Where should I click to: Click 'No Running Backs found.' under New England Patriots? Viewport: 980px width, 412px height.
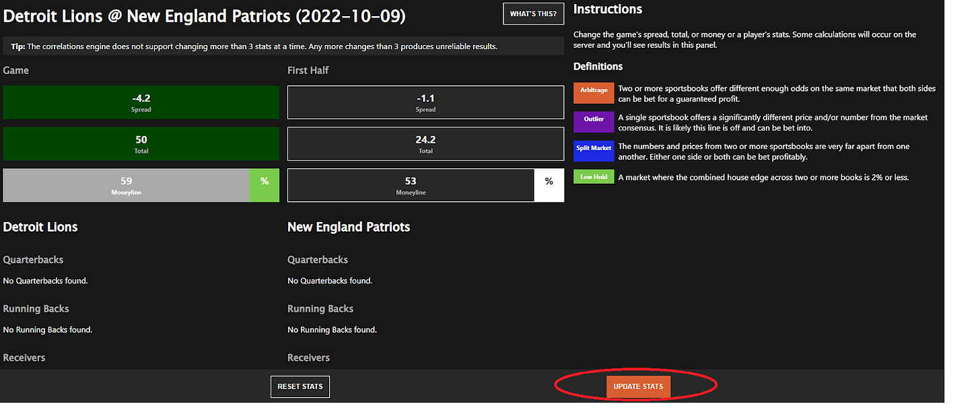pos(332,330)
